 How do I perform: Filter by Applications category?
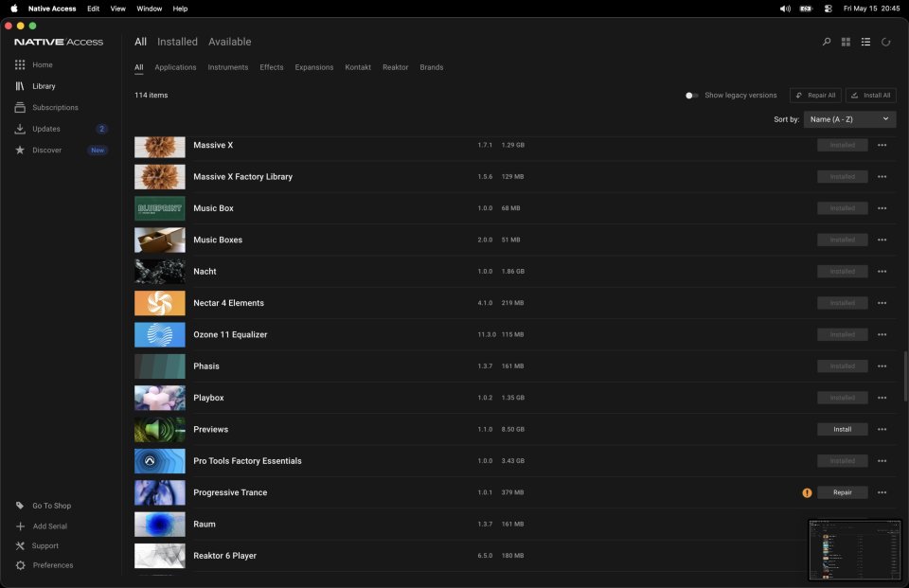175,67
